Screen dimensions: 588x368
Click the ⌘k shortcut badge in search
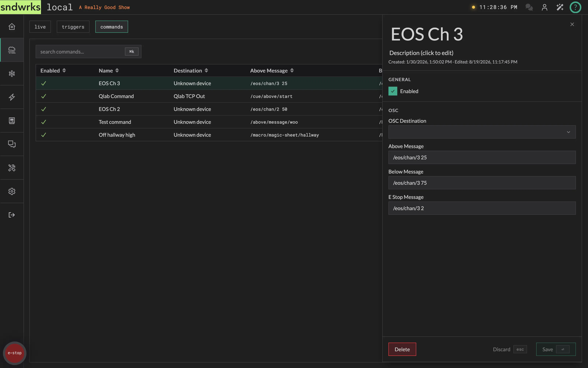[132, 52]
